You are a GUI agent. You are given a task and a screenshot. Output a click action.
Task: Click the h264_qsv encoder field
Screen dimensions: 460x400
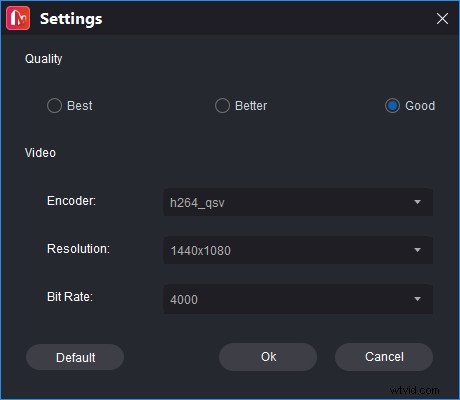[298, 202]
